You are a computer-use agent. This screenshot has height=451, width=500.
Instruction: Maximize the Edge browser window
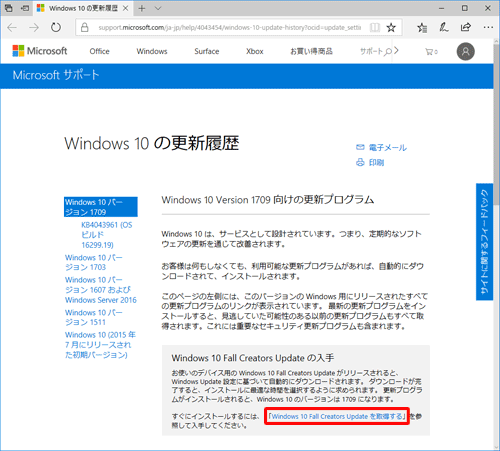click(x=465, y=8)
